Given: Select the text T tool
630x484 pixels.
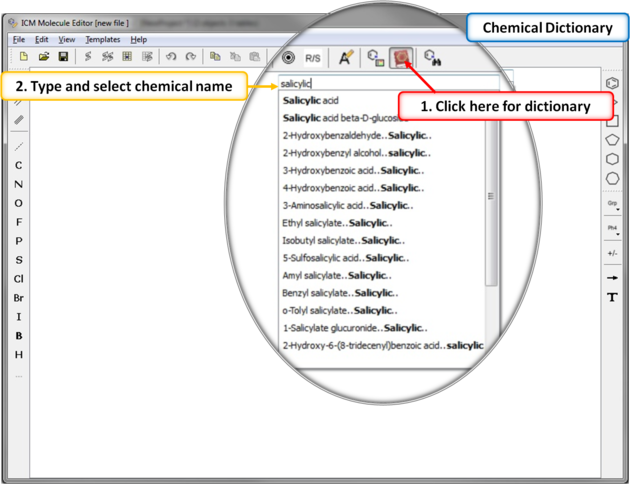Looking at the screenshot, I should tap(612, 297).
